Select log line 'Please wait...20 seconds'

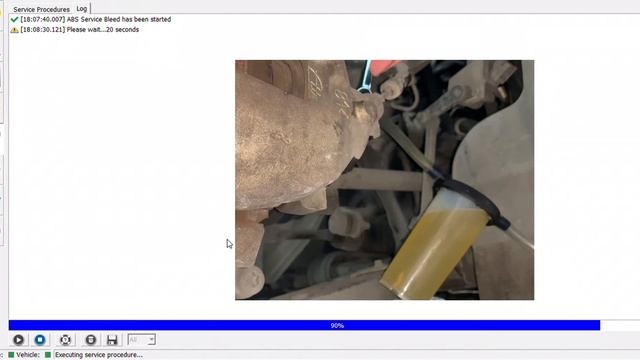[x=80, y=30]
